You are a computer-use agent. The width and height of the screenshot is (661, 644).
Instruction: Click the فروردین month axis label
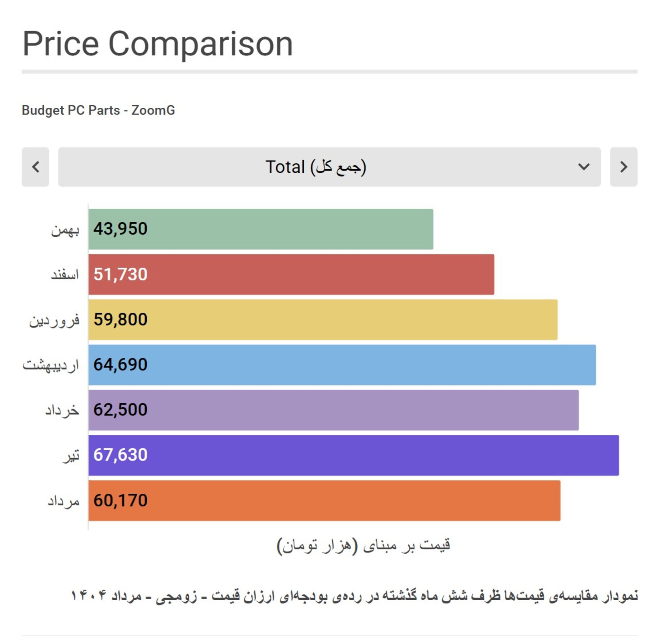point(54,320)
